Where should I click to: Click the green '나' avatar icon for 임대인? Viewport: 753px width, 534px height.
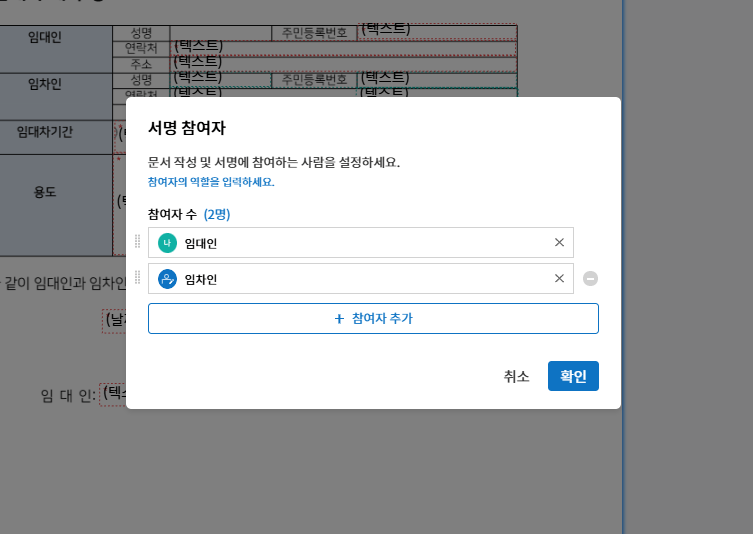[x=167, y=243]
